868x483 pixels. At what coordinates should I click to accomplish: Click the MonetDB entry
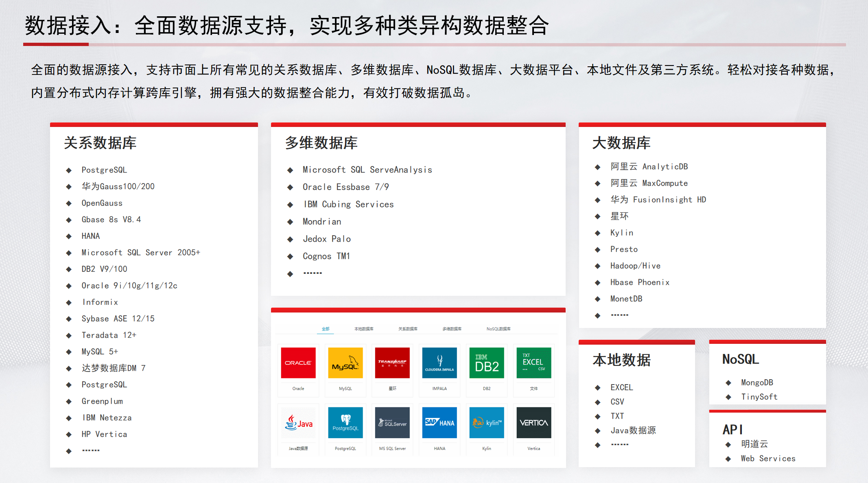(x=626, y=299)
